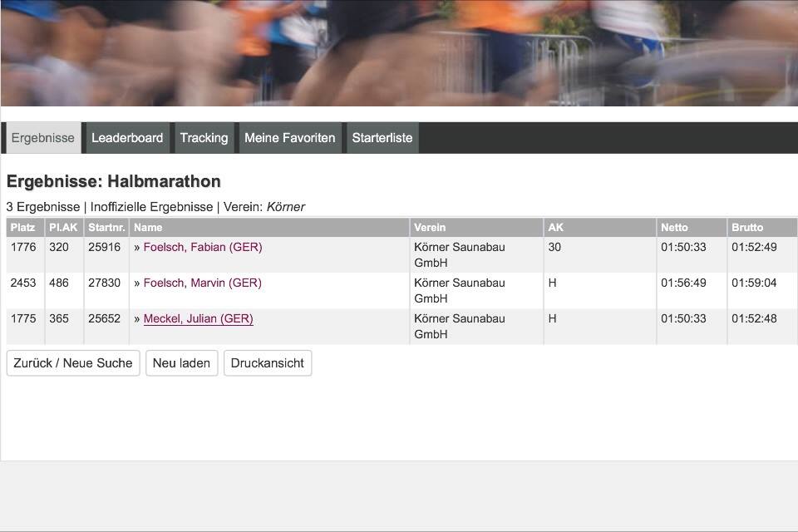This screenshot has width=798, height=532.
Task: Sort by the Platz column header
Action: [x=25, y=228]
